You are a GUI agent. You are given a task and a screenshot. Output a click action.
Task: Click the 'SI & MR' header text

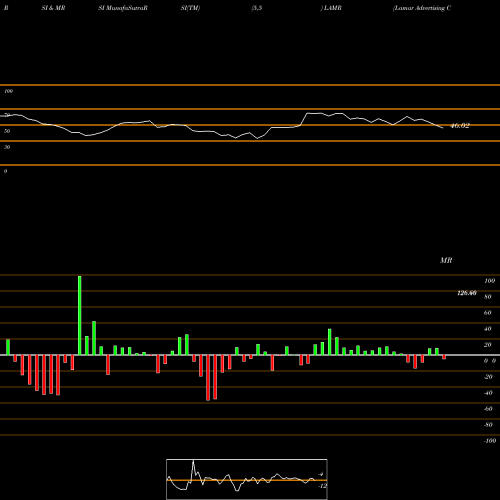tap(53, 8)
